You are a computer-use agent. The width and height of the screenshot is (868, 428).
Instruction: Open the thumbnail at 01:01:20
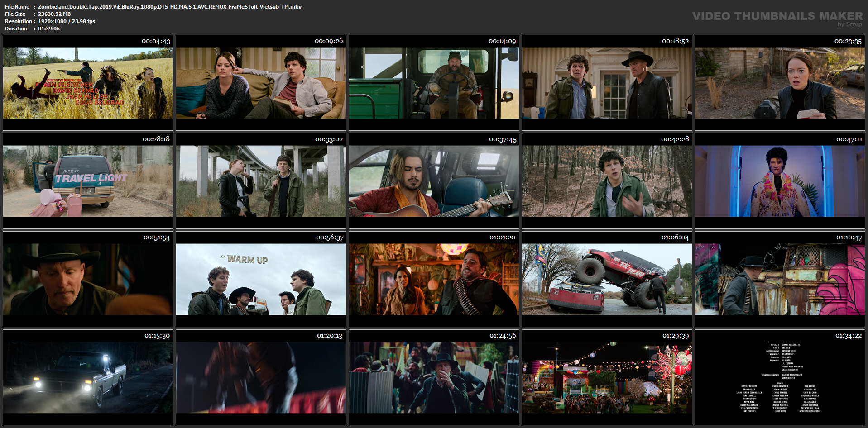click(x=434, y=279)
